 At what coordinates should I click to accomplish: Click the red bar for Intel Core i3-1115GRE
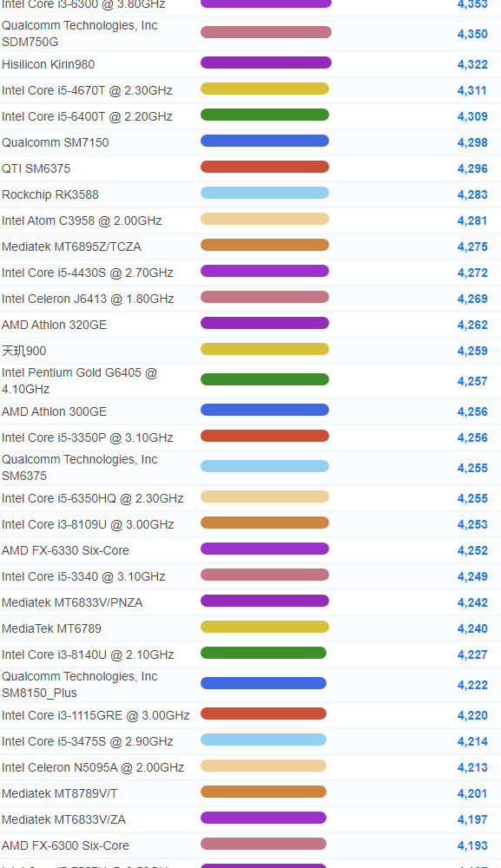pyautogui.click(x=263, y=713)
